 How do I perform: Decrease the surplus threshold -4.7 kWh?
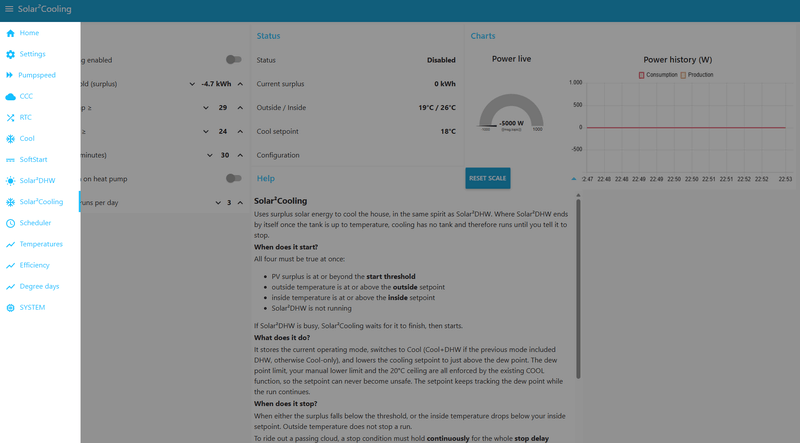click(x=192, y=84)
